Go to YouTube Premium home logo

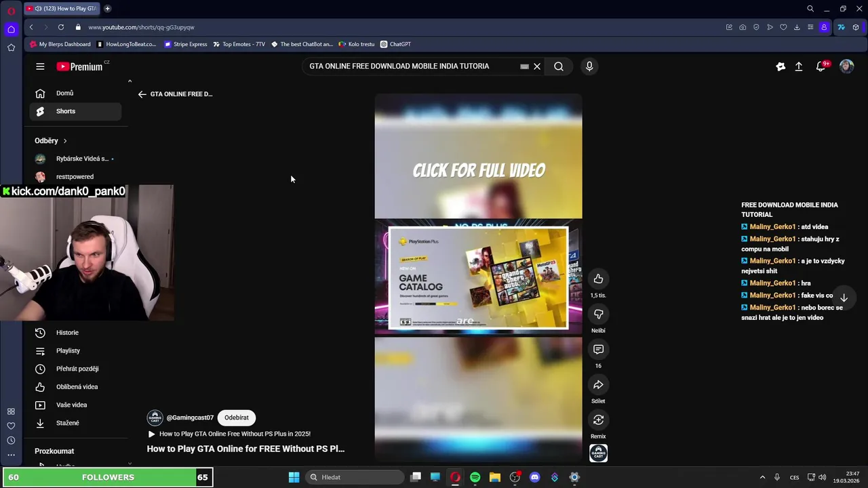point(79,66)
